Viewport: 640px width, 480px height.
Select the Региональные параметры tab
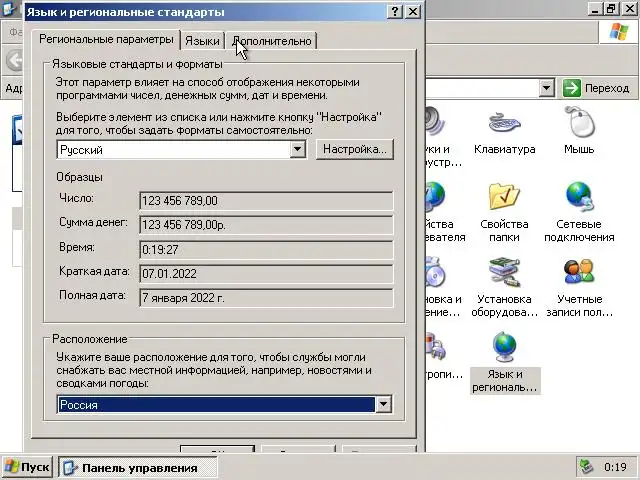pyautogui.click(x=106, y=40)
